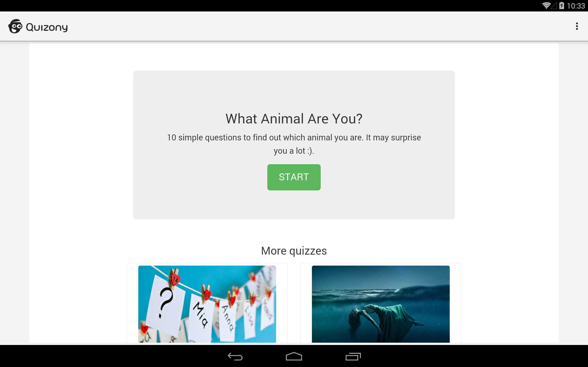Click the cellular signal status icon
588x367 pixels.
click(554, 6)
